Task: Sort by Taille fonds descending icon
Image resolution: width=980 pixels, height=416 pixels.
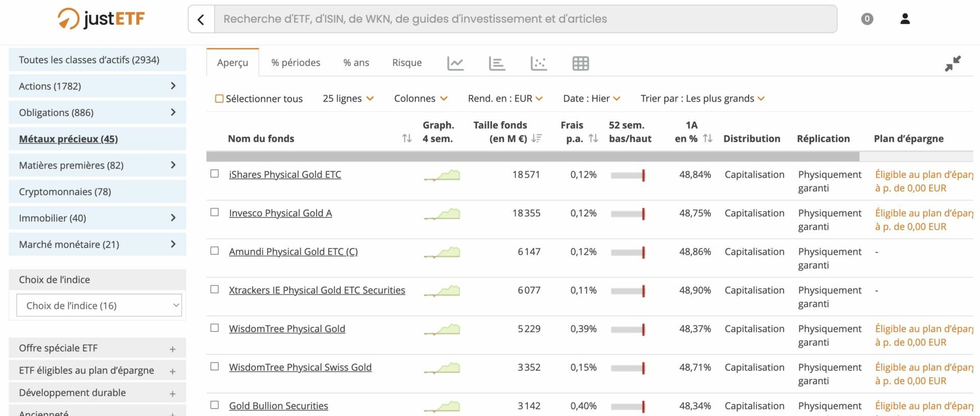Action: click(x=536, y=138)
